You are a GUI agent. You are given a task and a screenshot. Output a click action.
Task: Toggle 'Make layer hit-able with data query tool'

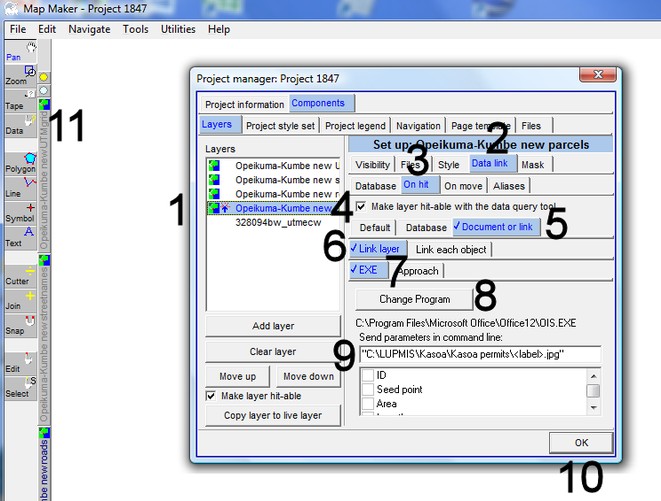[x=361, y=205]
